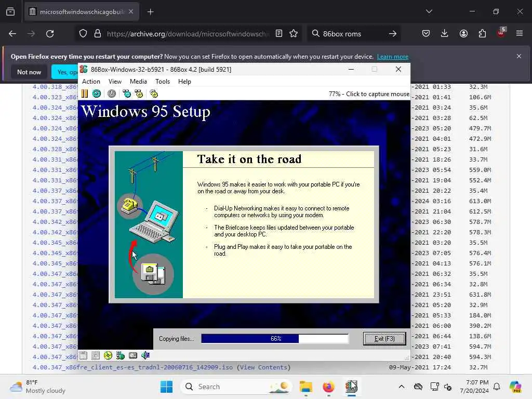Viewport: 532px width, 399px height.
Task: Close the microsoftwindowschicagobuilds tab
Action: (131, 11)
